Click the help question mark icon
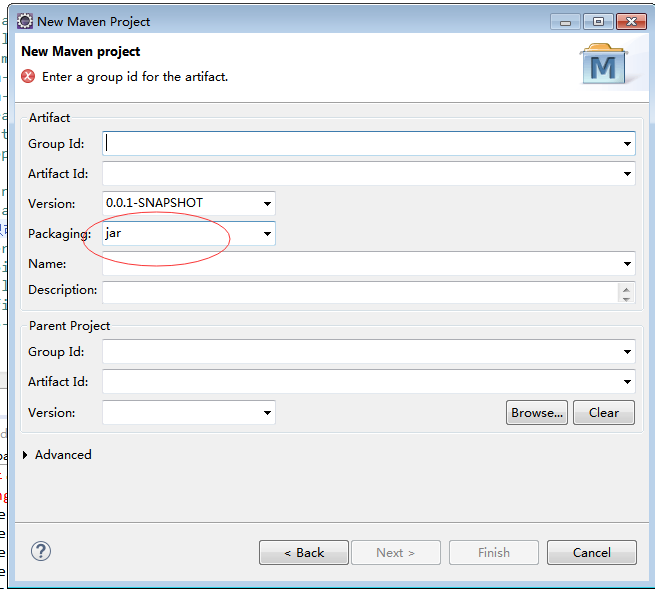The height and width of the screenshot is (589, 655). (41, 551)
